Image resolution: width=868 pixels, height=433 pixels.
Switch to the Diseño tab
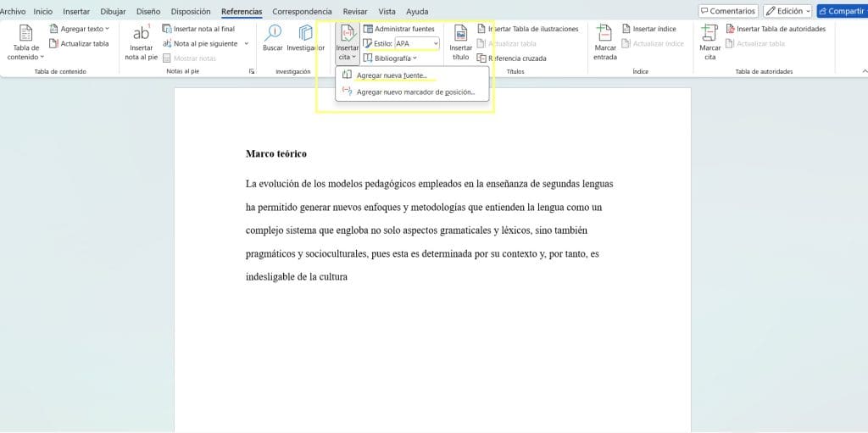coord(148,11)
